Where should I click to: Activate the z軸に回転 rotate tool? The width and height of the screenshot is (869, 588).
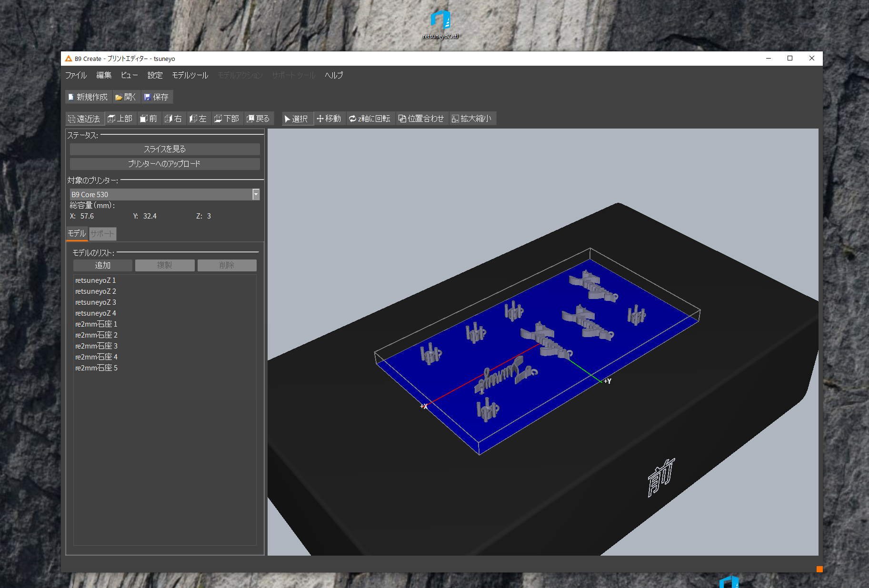pyautogui.click(x=370, y=119)
